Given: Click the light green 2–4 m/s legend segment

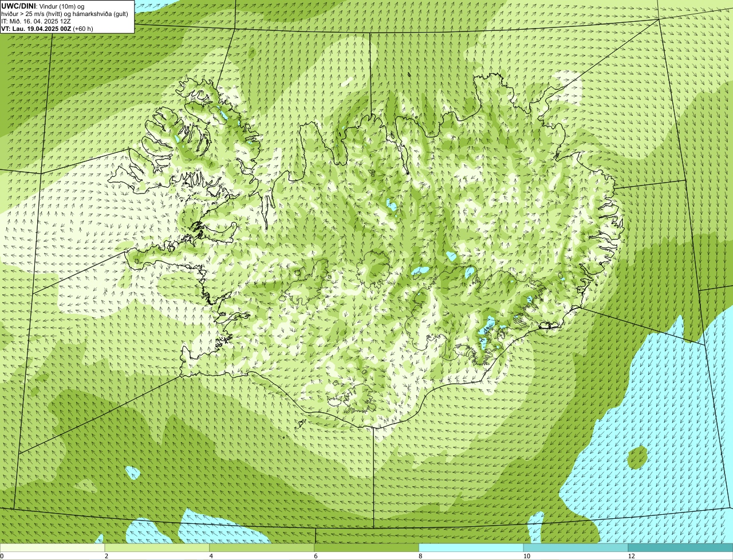Looking at the screenshot, I should [157, 548].
